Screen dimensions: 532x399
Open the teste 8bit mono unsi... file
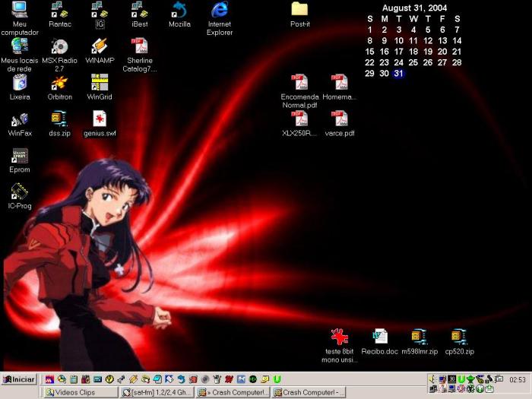pos(339,345)
